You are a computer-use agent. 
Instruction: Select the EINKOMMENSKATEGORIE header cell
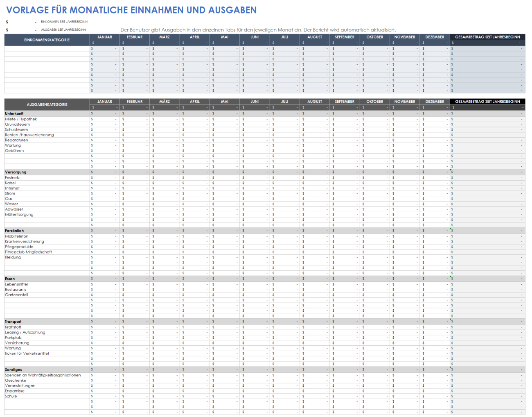[45, 40]
